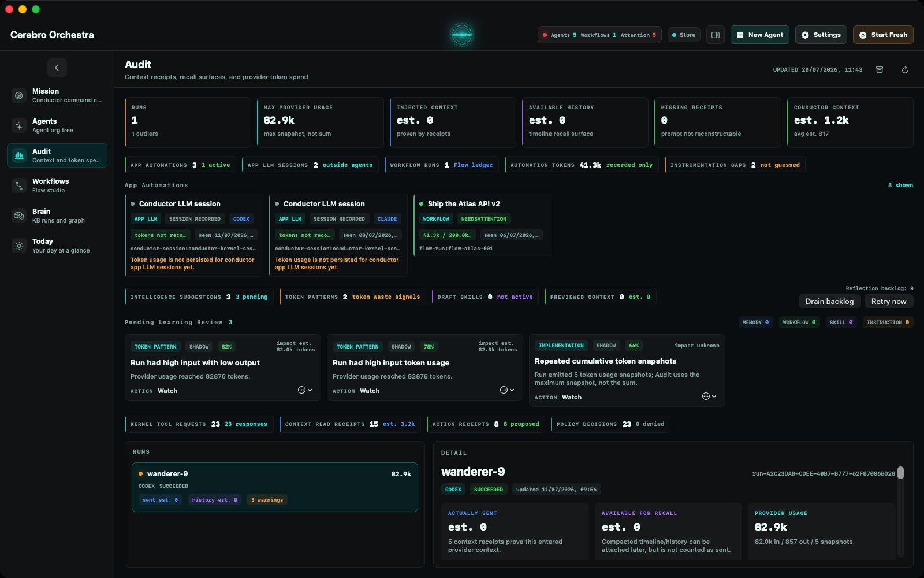
Task: Click the Missing Receipts stat card
Action: [x=717, y=122]
